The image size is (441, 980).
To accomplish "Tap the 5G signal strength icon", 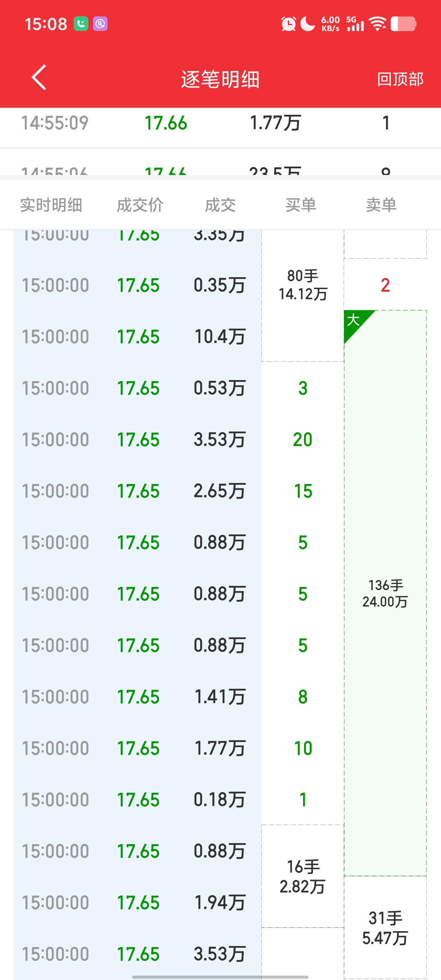I will pos(355,23).
